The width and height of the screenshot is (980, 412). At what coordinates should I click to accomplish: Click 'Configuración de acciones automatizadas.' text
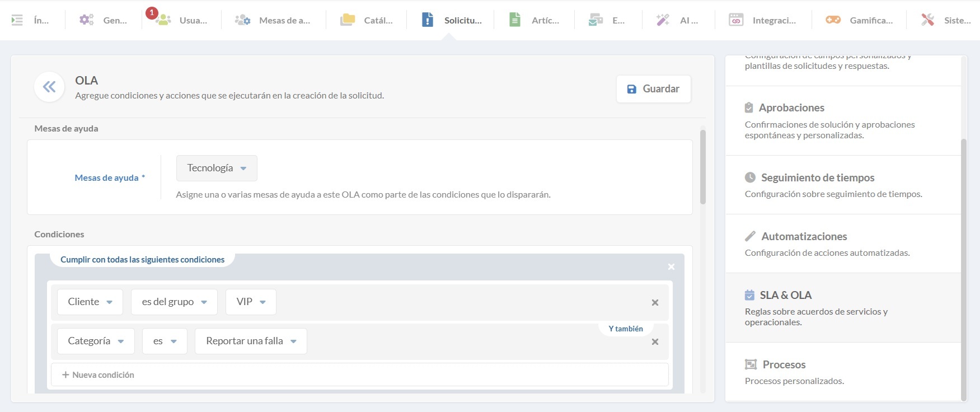click(x=827, y=253)
